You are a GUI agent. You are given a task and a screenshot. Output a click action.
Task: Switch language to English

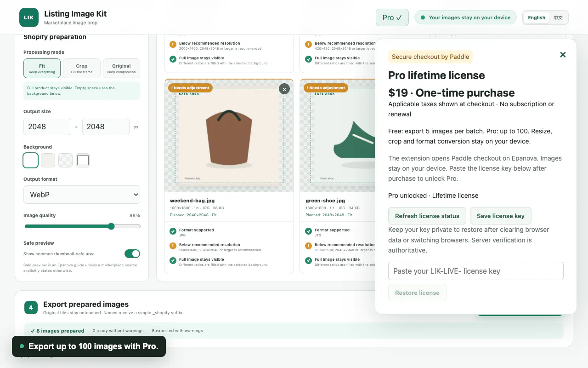tap(537, 17)
